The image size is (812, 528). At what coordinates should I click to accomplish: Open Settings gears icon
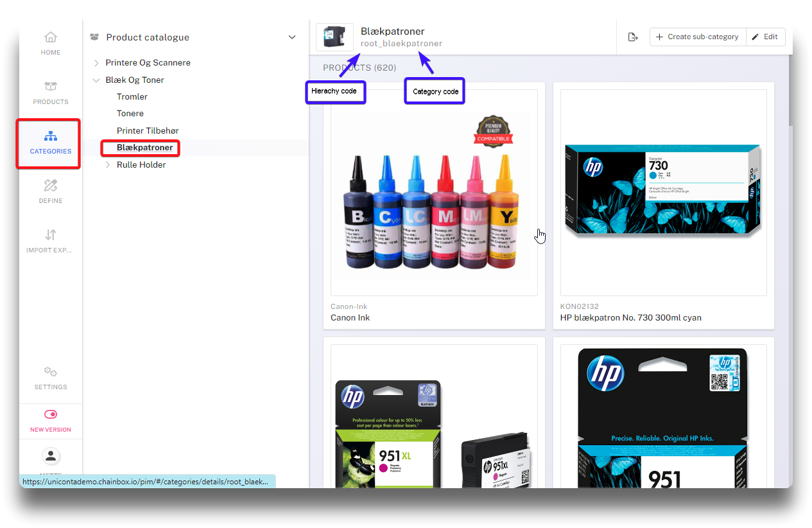51,378
